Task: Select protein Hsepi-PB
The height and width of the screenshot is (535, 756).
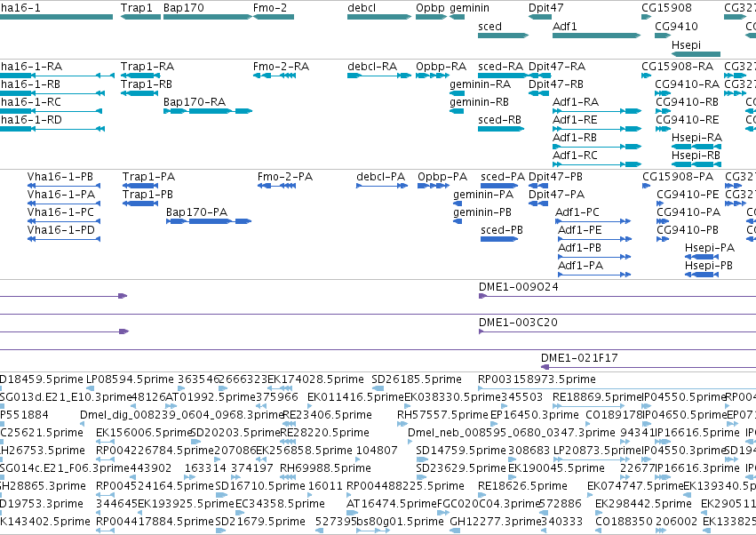Action: pyautogui.click(x=702, y=275)
